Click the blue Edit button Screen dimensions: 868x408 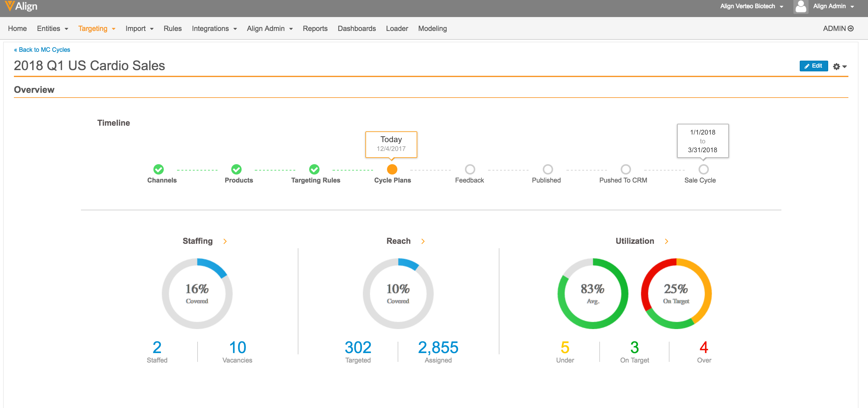(x=813, y=66)
